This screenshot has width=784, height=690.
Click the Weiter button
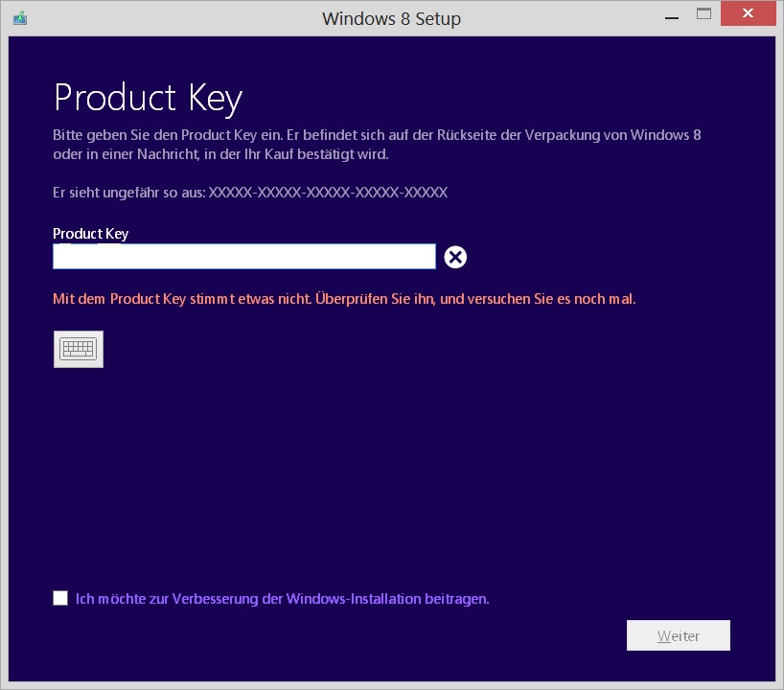tap(678, 635)
